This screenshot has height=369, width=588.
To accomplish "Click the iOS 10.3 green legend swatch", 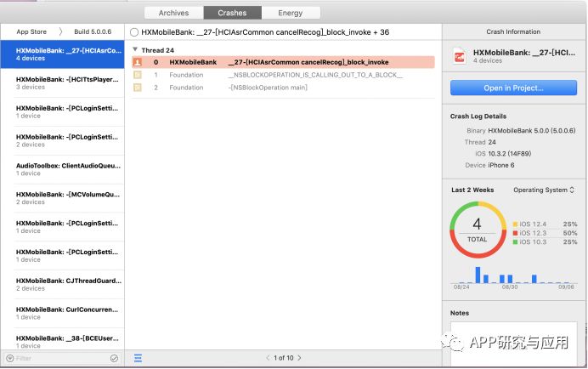I will pos(515,242).
